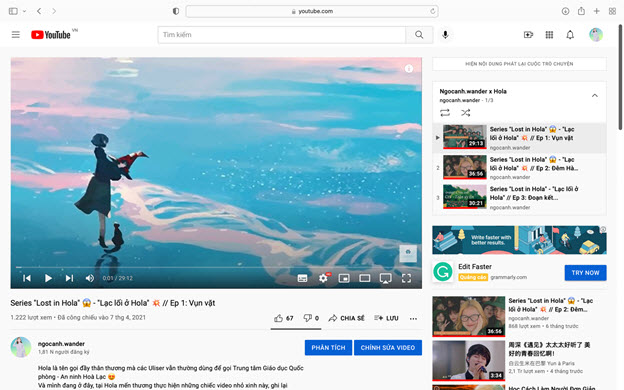The height and width of the screenshot is (390, 624).
Task: Show video info card icon
Action: (409, 69)
